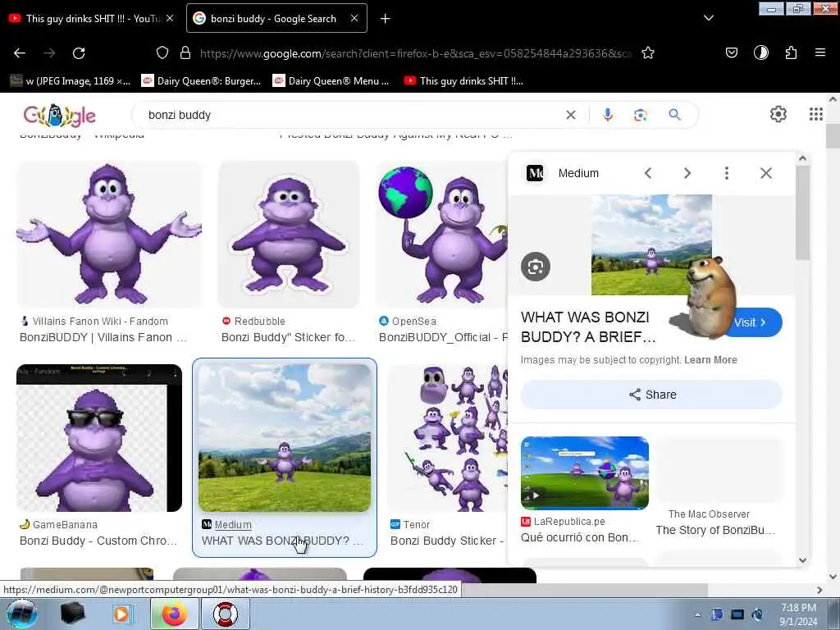The height and width of the screenshot is (630, 840).
Task: Open the OpenSea BonziBUDDY globe image
Action: coord(441,234)
